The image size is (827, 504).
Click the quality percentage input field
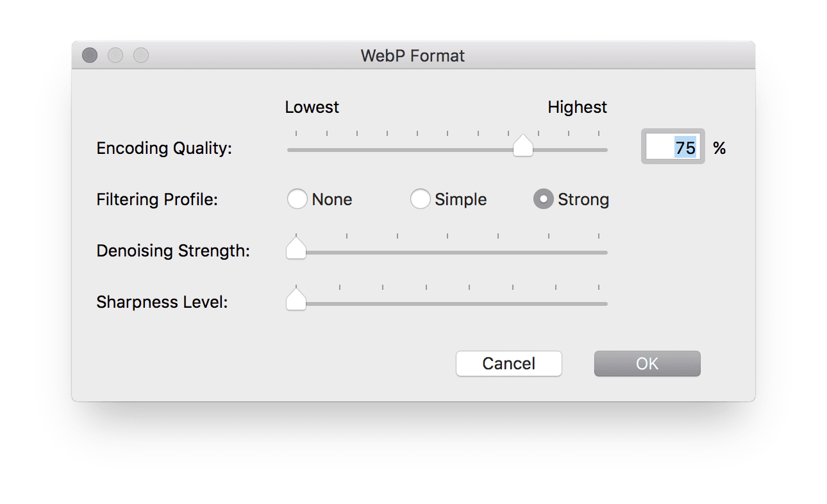click(x=672, y=147)
